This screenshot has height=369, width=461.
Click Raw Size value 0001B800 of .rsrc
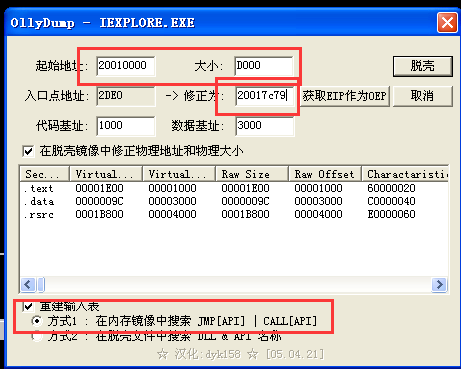click(x=245, y=214)
